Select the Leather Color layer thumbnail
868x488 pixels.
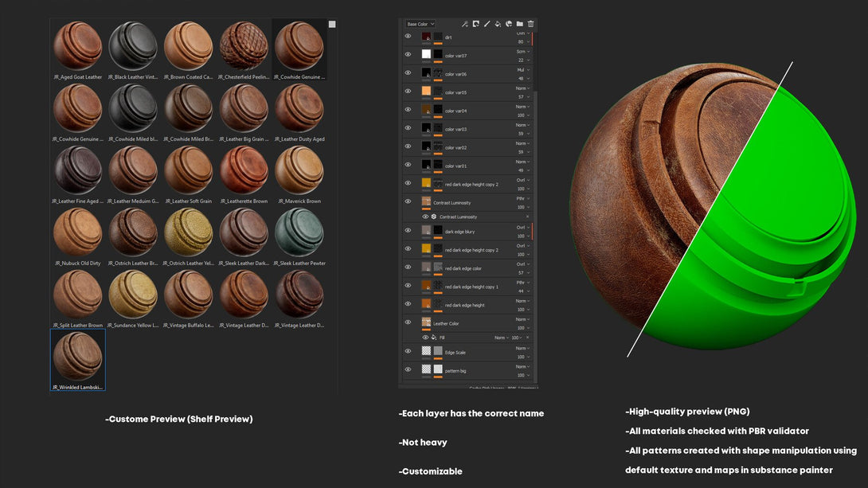tap(426, 322)
